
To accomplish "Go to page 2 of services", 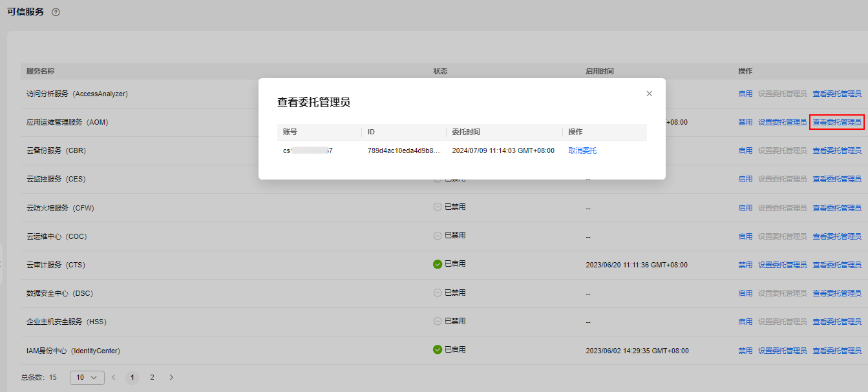I will [x=152, y=377].
